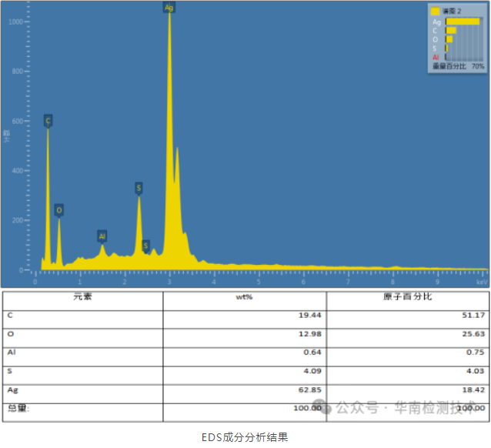Click the Ag peak label marker
491x448 pixels.
pos(169,7)
